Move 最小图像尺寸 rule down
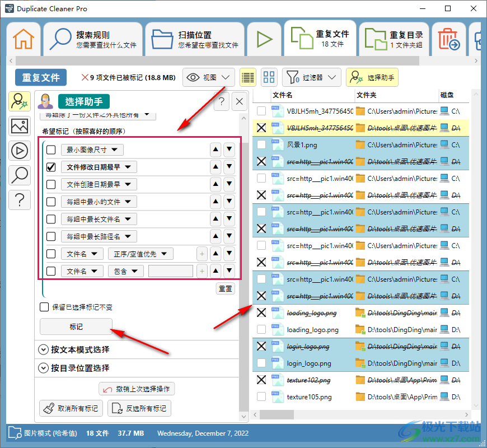 click(229, 150)
